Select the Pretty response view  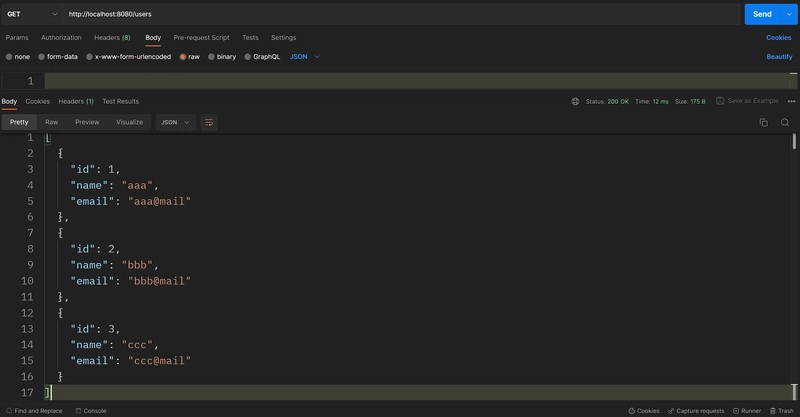coord(19,122)
